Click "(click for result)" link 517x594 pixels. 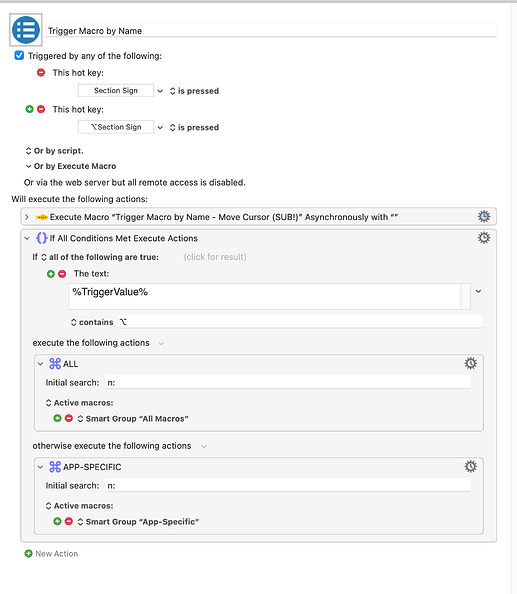pos(215,257)
